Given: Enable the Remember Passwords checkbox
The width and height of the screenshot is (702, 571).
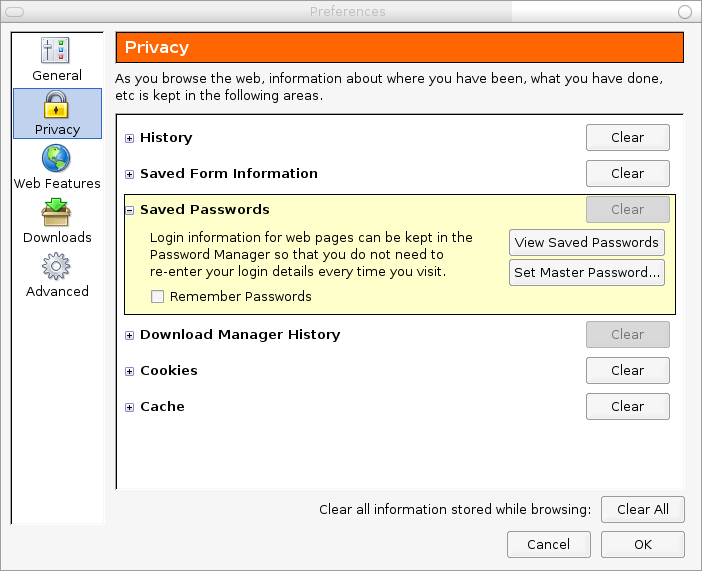Looking at the screenshot, I should coord(157,297).
